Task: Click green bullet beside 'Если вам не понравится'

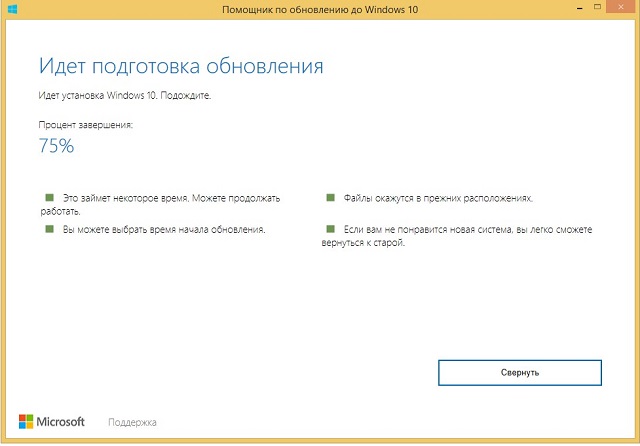Action: coord(328,229)
